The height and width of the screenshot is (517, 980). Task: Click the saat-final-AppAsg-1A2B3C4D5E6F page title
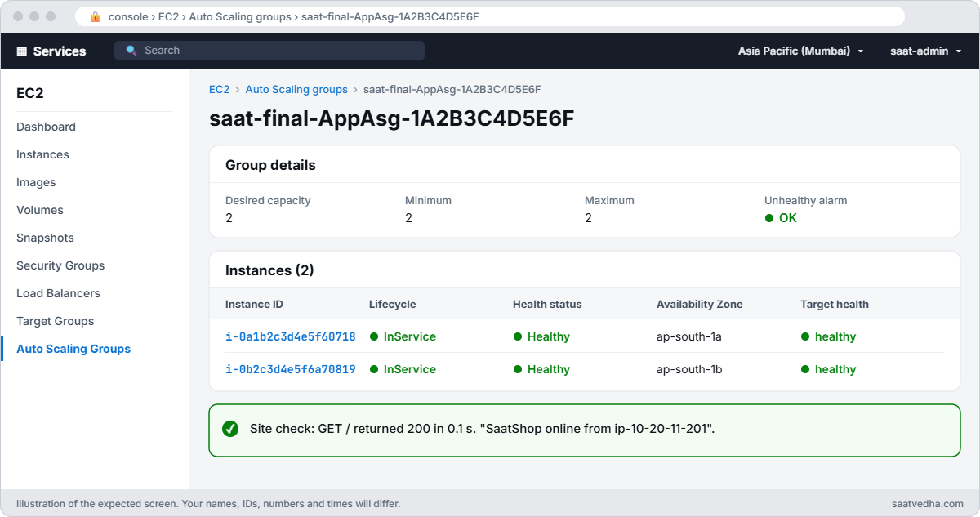[x=392, y=118]
